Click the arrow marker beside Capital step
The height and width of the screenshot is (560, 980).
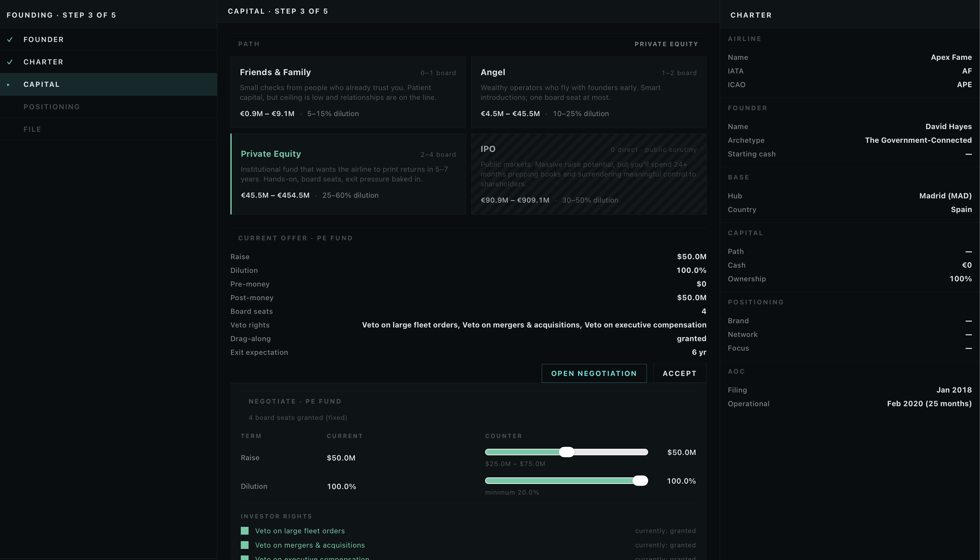pyautogui.click(x=8, y=85)
